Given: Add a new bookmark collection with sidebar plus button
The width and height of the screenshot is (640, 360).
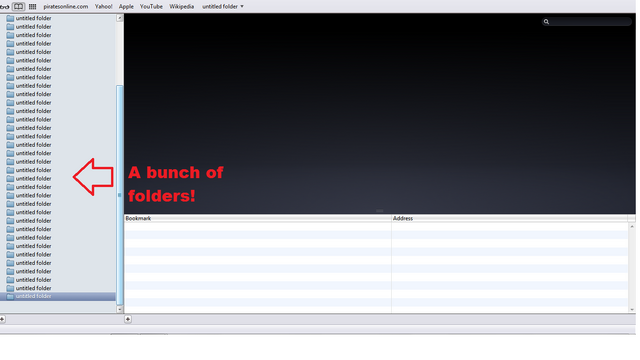Looking at the screenshot, I should 2,319.
